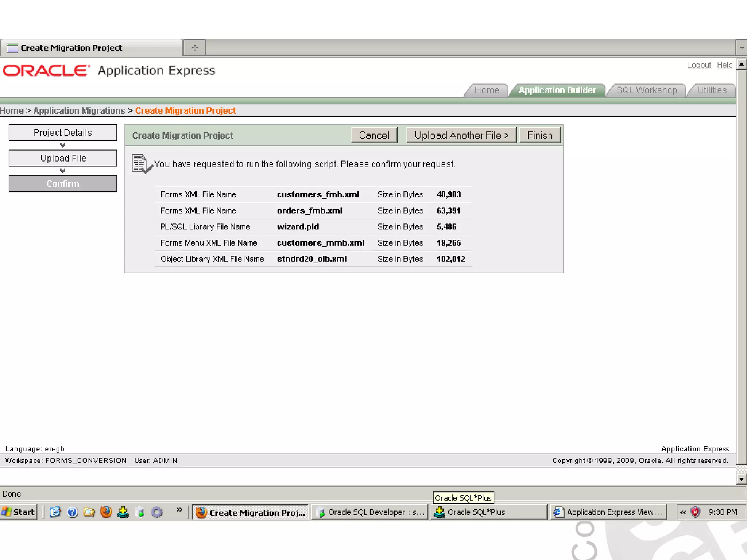747x560 pixels.
Task: Click the scrollbar down arrow
Action: pos(741,479)
